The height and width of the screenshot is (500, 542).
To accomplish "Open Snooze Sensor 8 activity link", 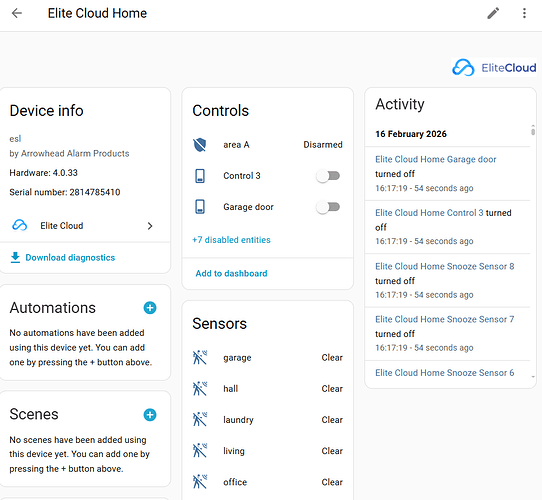I will click(445, 266).
